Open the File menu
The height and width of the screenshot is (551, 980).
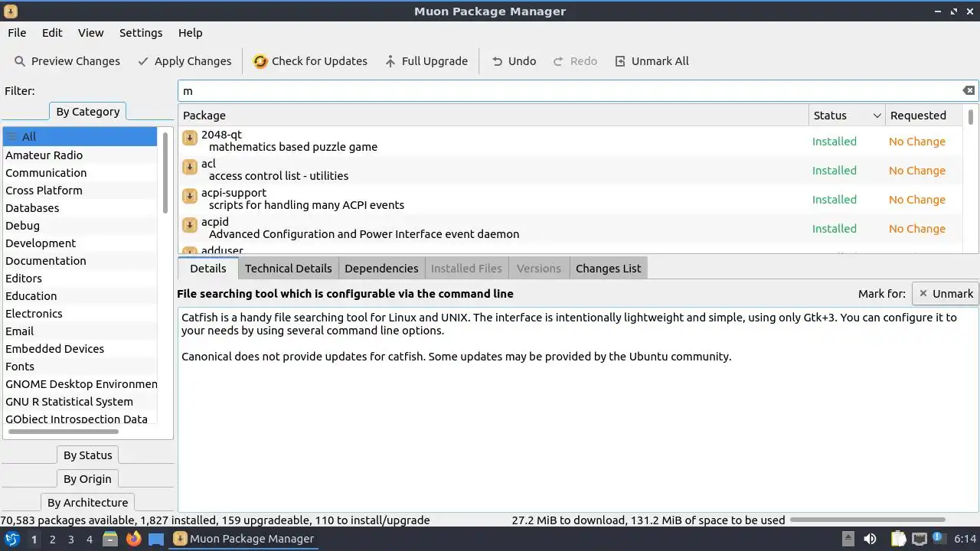point(17,33)
